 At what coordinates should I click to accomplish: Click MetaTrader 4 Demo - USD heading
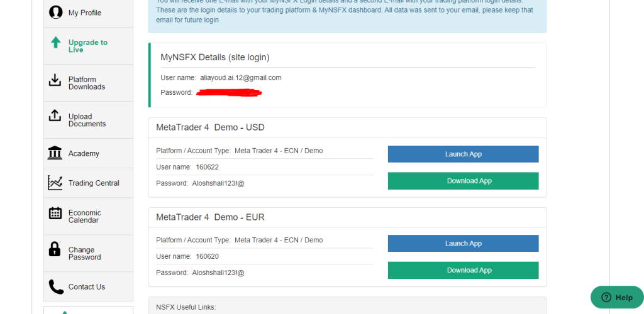[210, 127]
